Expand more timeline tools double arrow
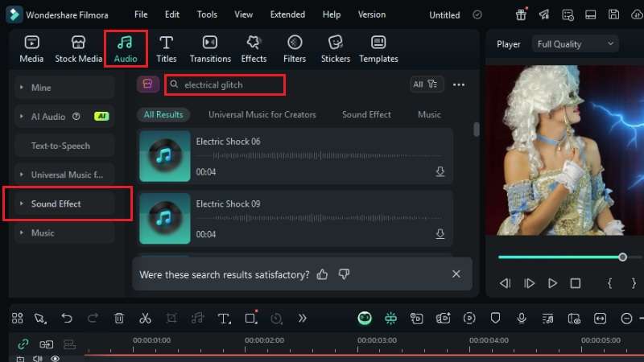The image size is (644, 362). (x=303, y=318)
